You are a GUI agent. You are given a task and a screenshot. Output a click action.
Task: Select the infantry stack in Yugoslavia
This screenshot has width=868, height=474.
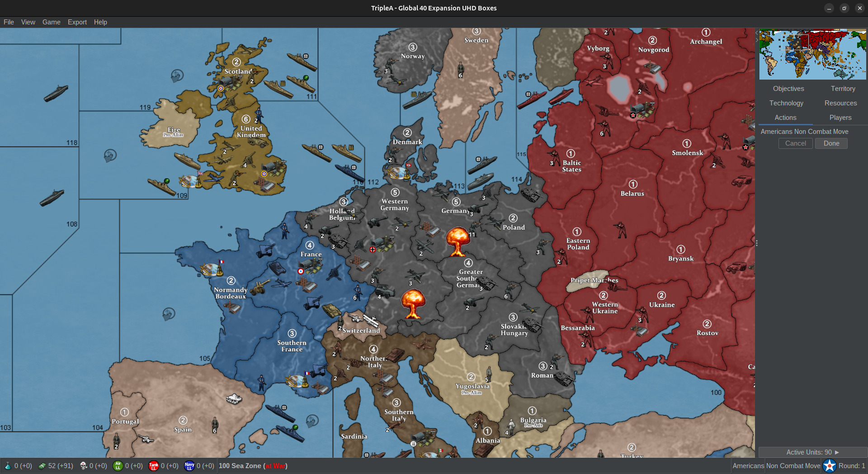(489, 373)
